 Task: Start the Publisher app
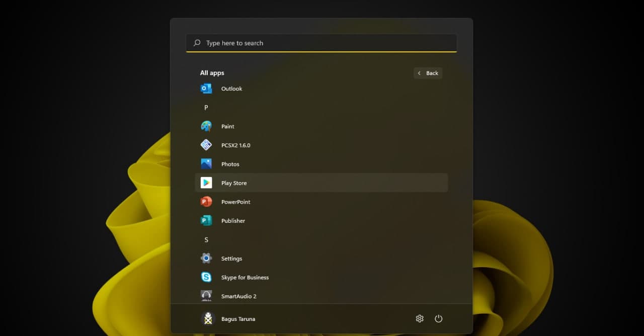coord(233,220)
